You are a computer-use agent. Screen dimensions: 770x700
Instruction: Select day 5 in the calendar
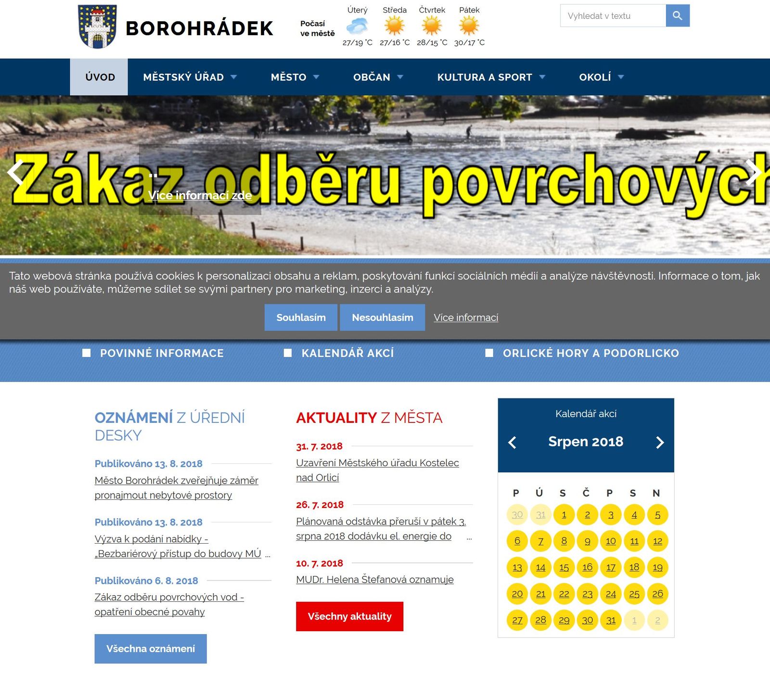tap(658, 515)
